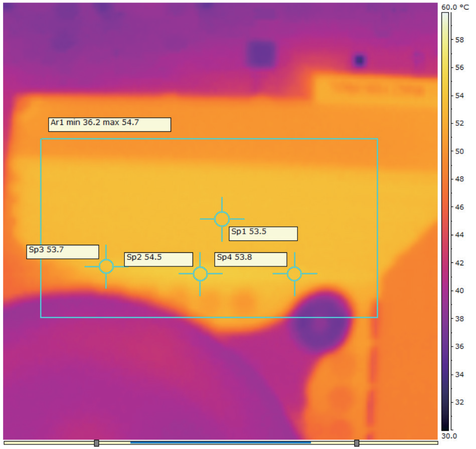The width and height of the screenshot is (476, 449).
Task: Click the 30.0 scale minimum value
Action: tap(449, 436)
